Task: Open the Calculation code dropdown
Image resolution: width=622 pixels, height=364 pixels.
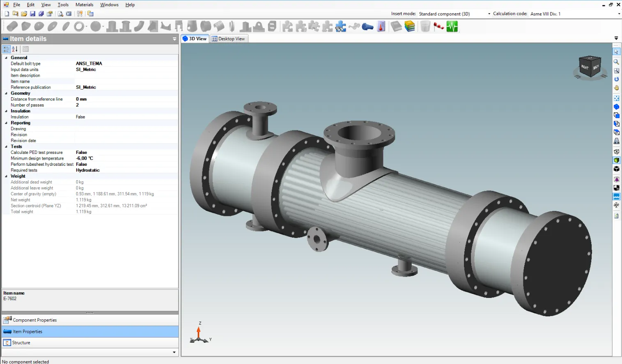Action: 619,14
